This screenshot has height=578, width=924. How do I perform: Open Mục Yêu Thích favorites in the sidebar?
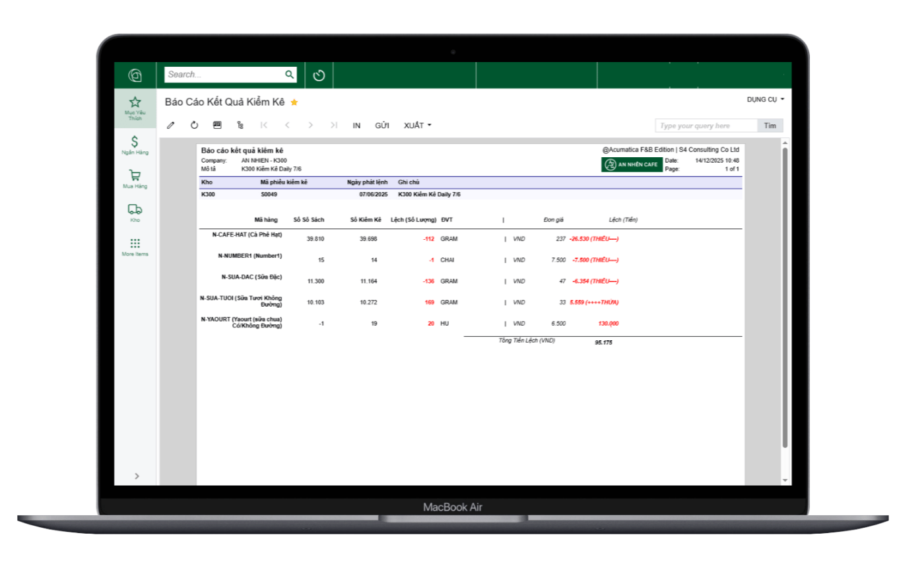pyautogui.click(x=135, y=108)
